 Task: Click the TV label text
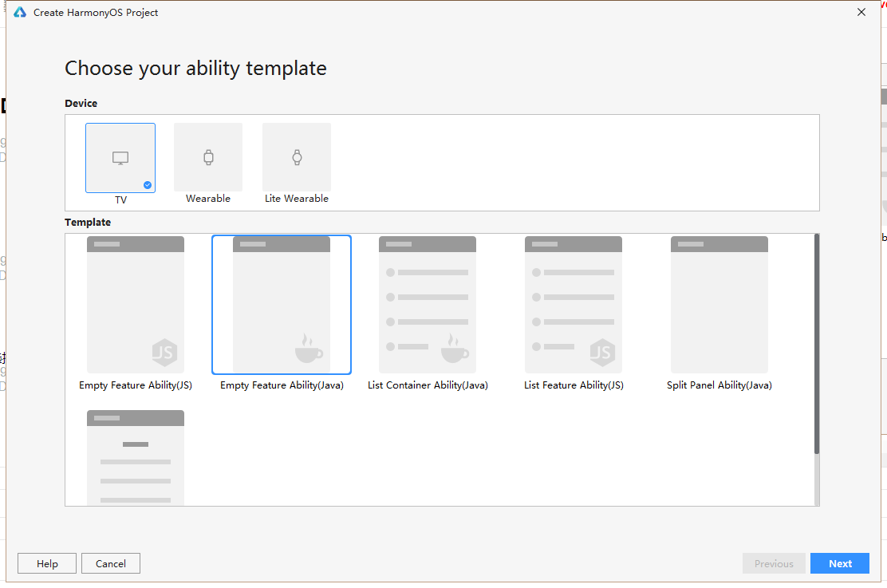pyautogui.click(x=120, y=199)
